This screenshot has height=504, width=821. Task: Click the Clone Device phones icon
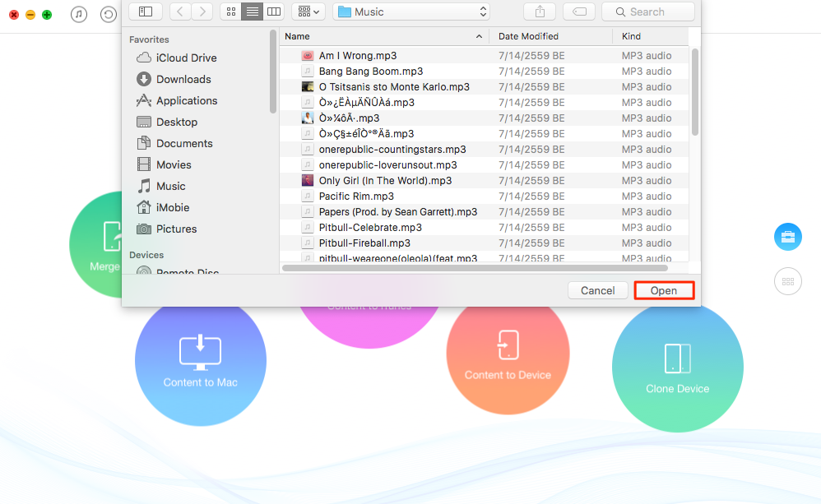tap(678, 358)
